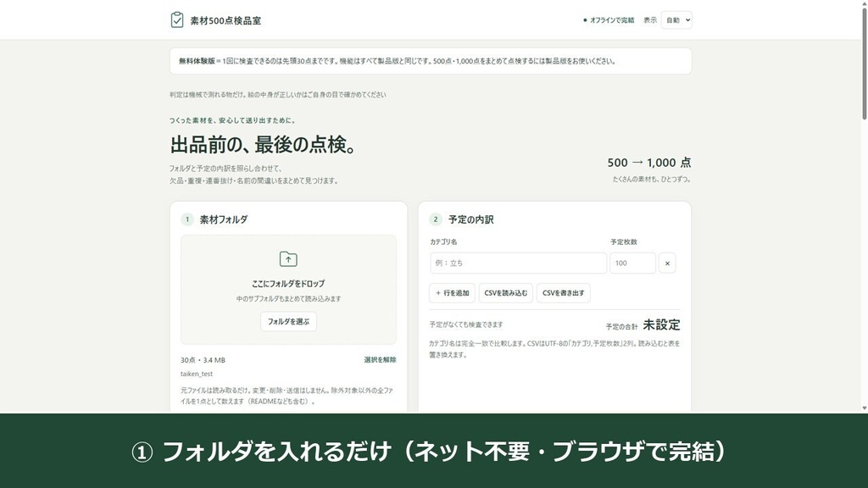Image resolution: width=868 pixels, height=488 pixels.
Task: Click the ＋ 行を追加 button
Action: click(453, 292)
